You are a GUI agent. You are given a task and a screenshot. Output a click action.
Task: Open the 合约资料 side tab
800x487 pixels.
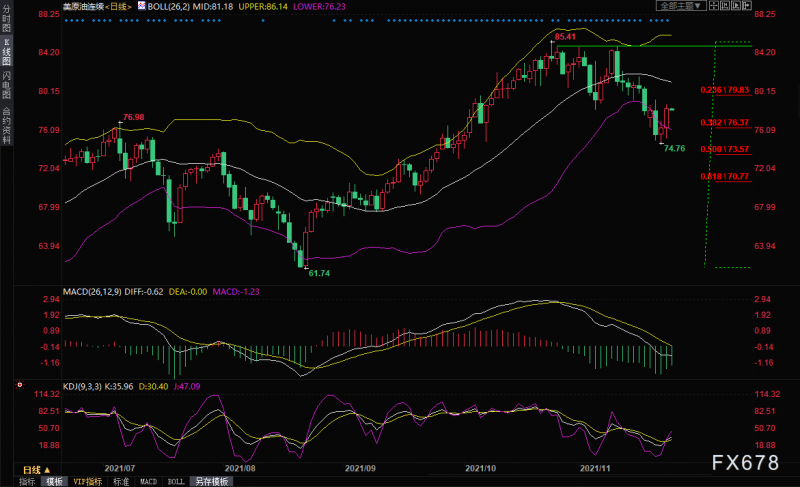6,125
